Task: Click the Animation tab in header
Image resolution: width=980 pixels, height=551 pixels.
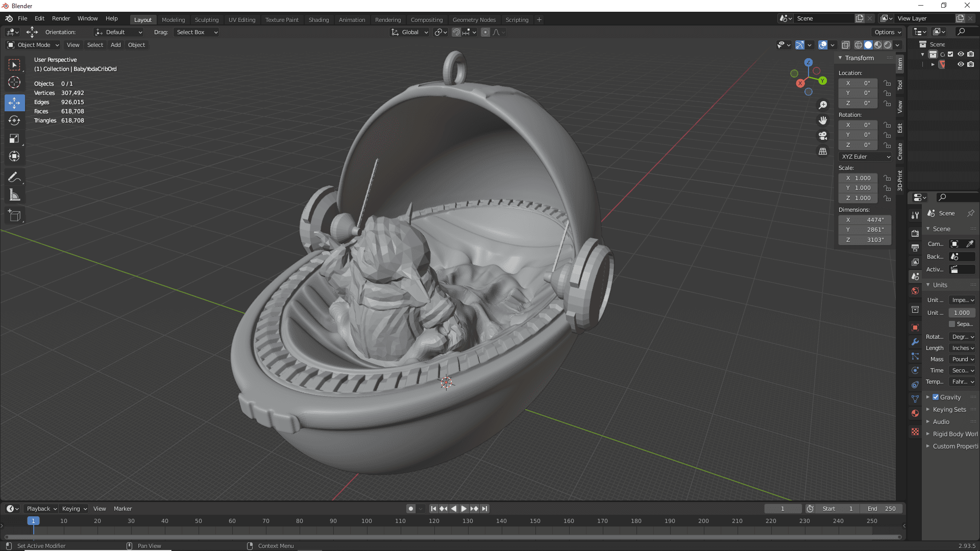Action: 351,19
